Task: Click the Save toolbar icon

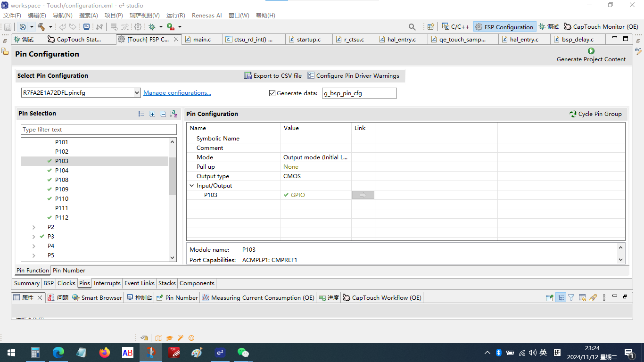Action: click(8, 27)
